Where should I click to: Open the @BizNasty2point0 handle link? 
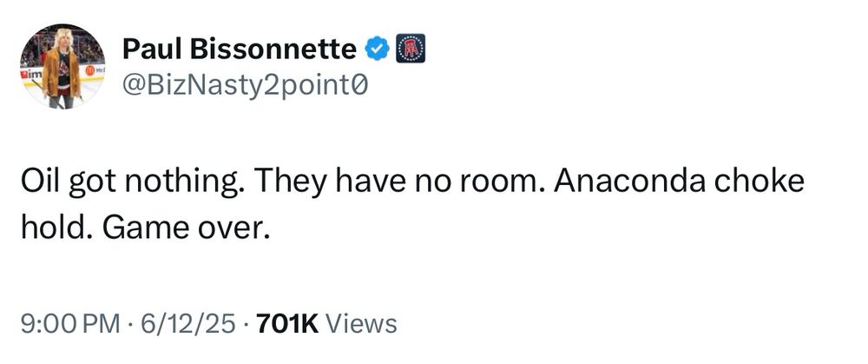pos(245,85)
